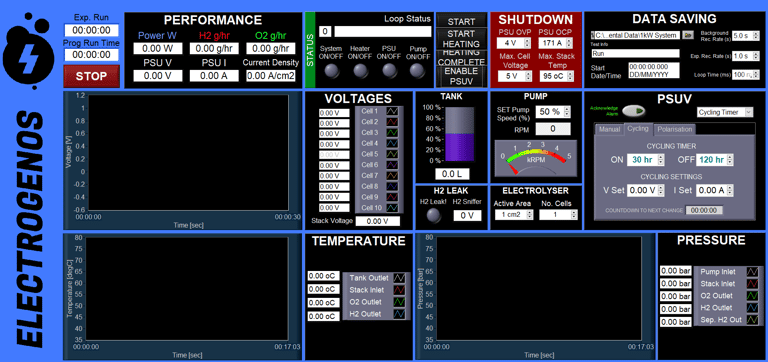Click the O2 Outlet temperature legend icon
This screenshot has height=362, width=768.
(x=400, y=302)
